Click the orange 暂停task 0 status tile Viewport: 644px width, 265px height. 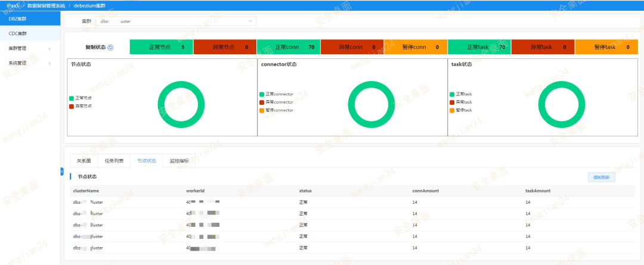pyautogui.click(x=606, y=47)
